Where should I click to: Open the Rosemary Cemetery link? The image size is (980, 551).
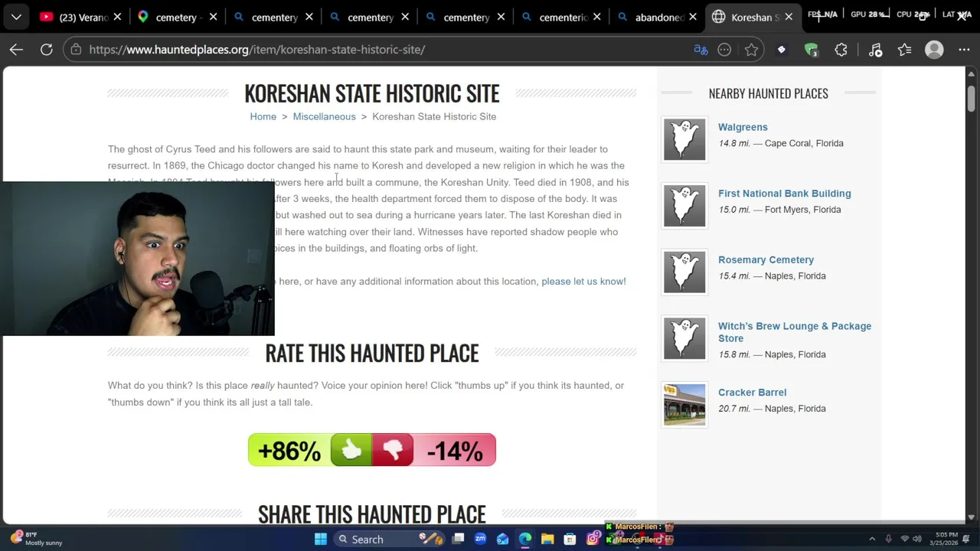coord(766,260)
